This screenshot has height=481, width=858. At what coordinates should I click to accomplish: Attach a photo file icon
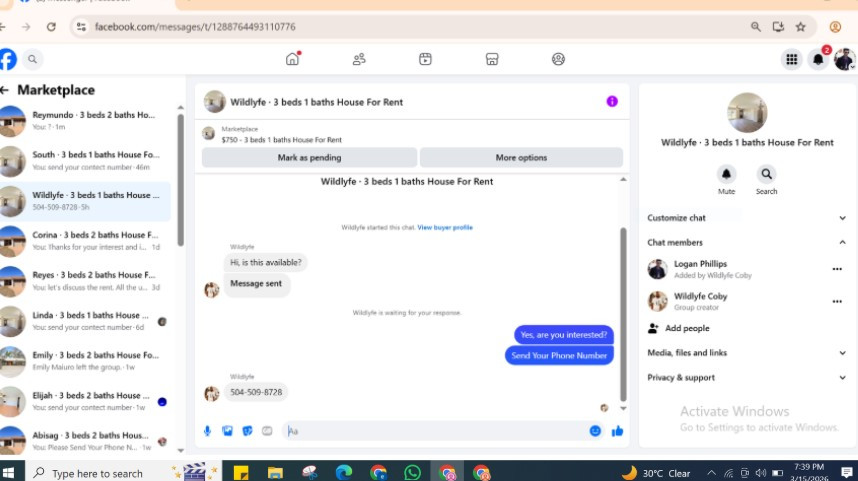pyautogui.click(x=228, y=431)
